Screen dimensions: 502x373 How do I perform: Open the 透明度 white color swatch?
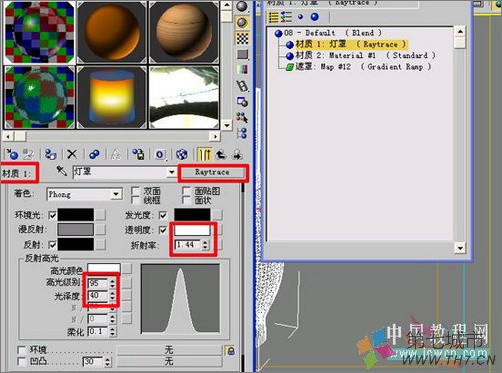[192, 230]
